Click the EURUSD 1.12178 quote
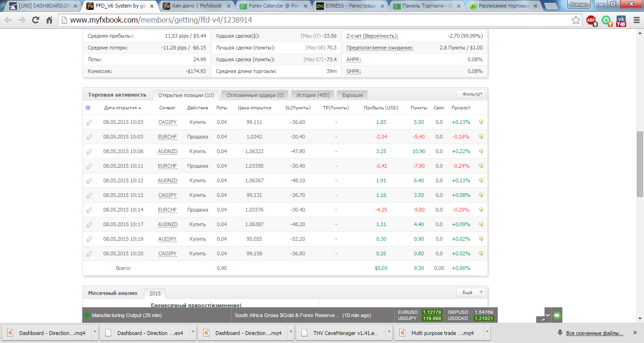 420,312
